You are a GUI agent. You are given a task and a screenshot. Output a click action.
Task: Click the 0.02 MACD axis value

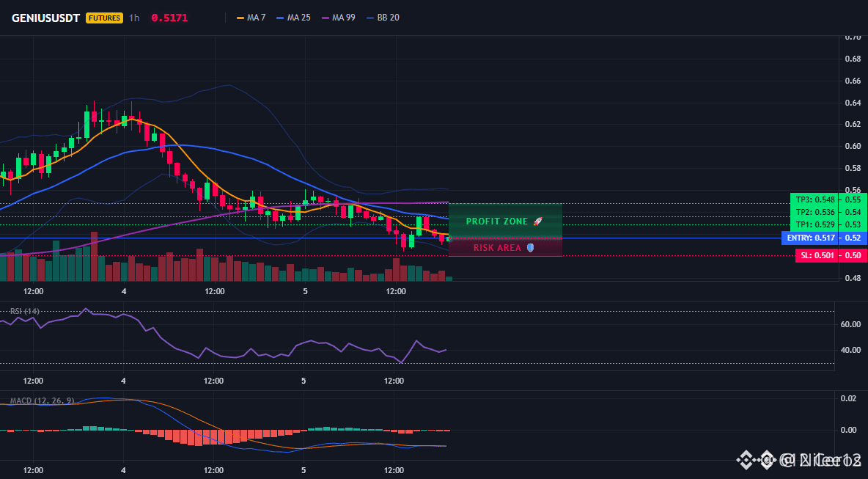tap(849, 399)
